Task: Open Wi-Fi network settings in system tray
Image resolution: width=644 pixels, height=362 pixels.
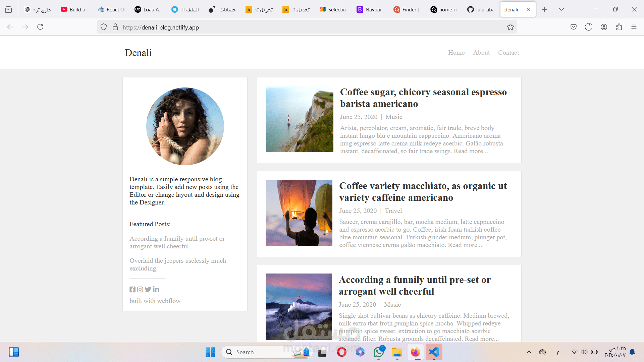Action: pos(574,352)
